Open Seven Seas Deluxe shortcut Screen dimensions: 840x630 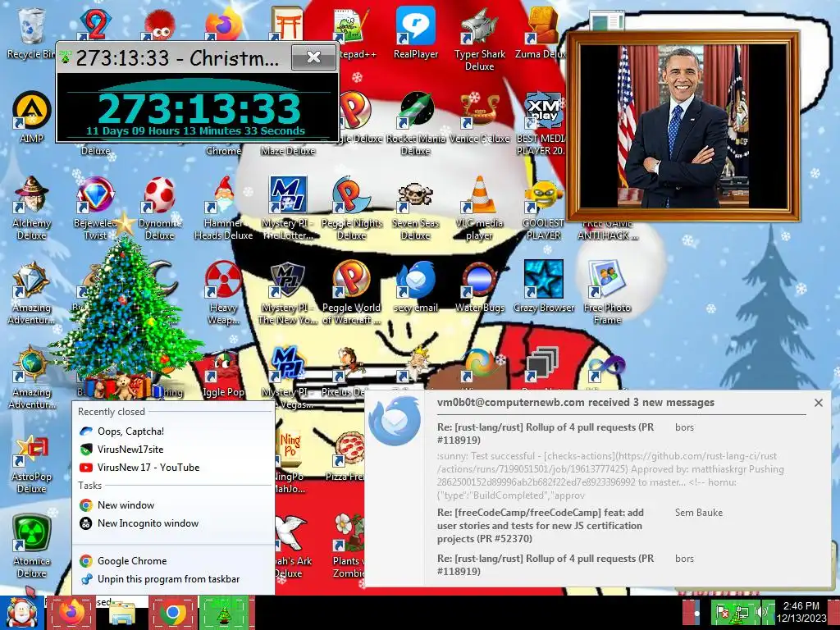coord(415,208)
